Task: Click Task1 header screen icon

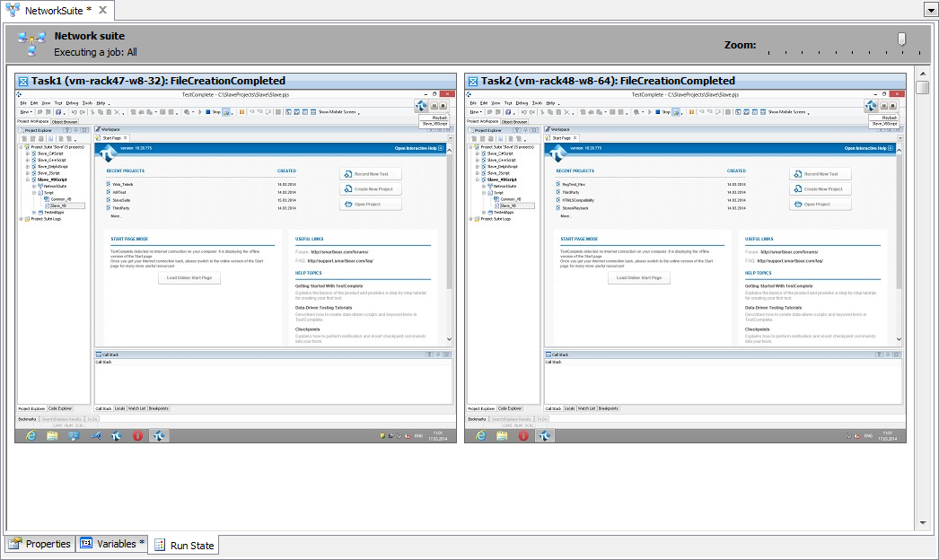Action: coord(22,82)
